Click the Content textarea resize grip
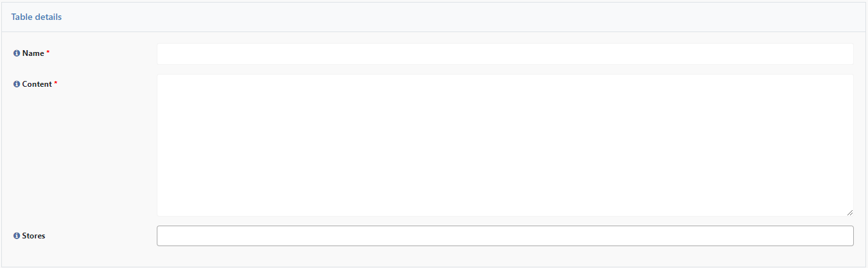868x268 pixels. 849,212
